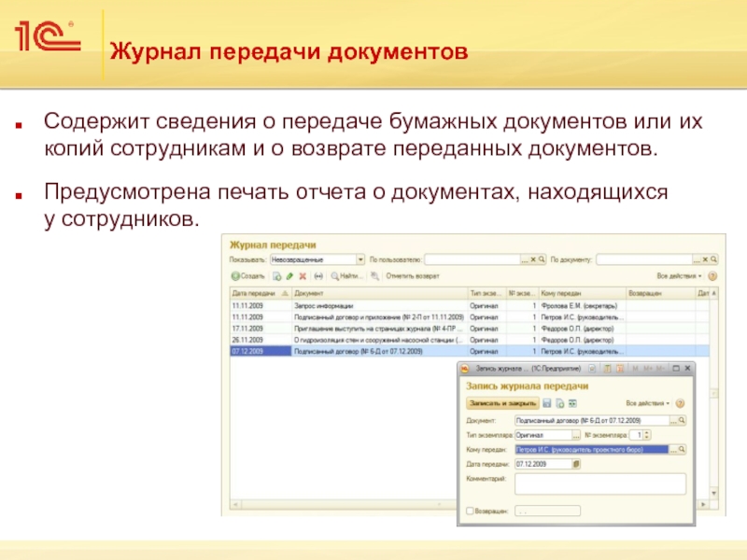Click the По документу input field
This screenshot has height=560, width=747.
(644, 259)
